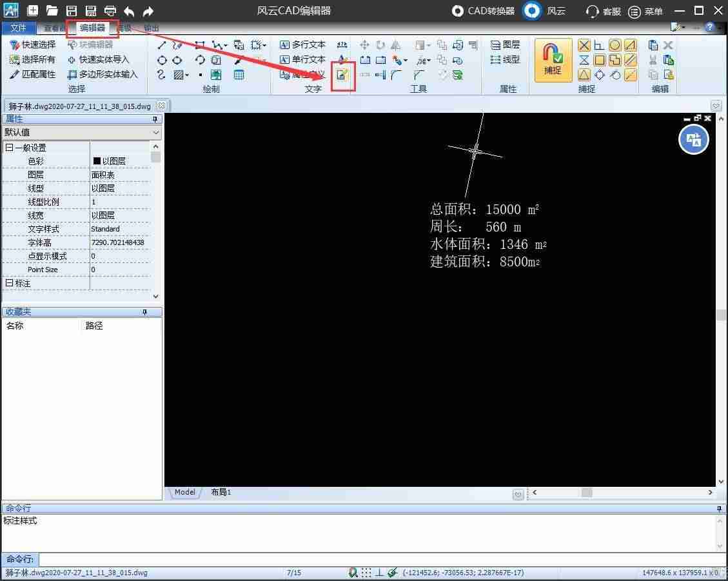Click 快速选择 button
This screenshot has height=581, width=728.
pos(32,44)
